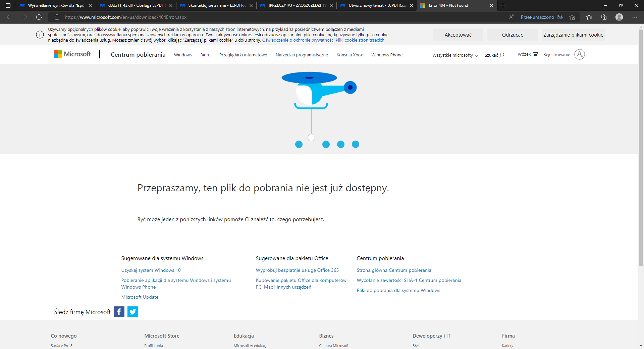Screen dimensions: 644x349
Task: Close the 'Skontaktuj się z nami' tab
Action: [x=251, y=5]
